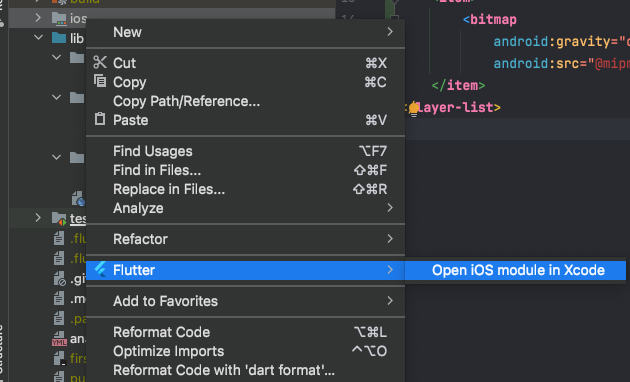630x382 pixels.
Task: Expand the test folder chevron
Action: click(38, 218)
